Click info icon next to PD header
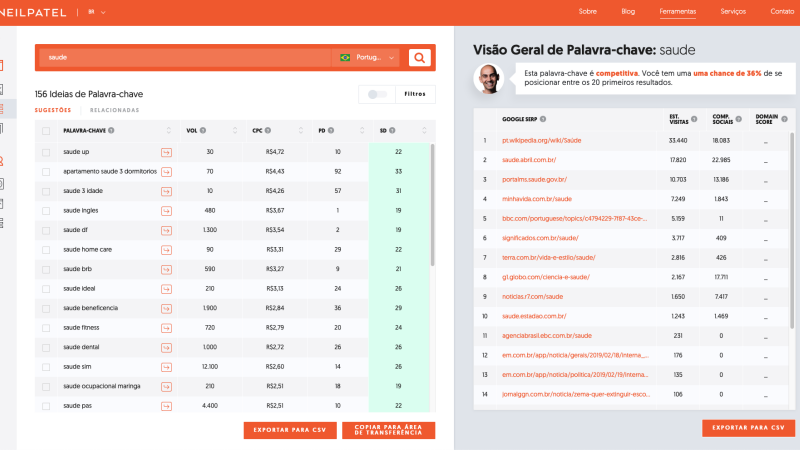Viewport: 800px width, 450px height. click(331, 131)
